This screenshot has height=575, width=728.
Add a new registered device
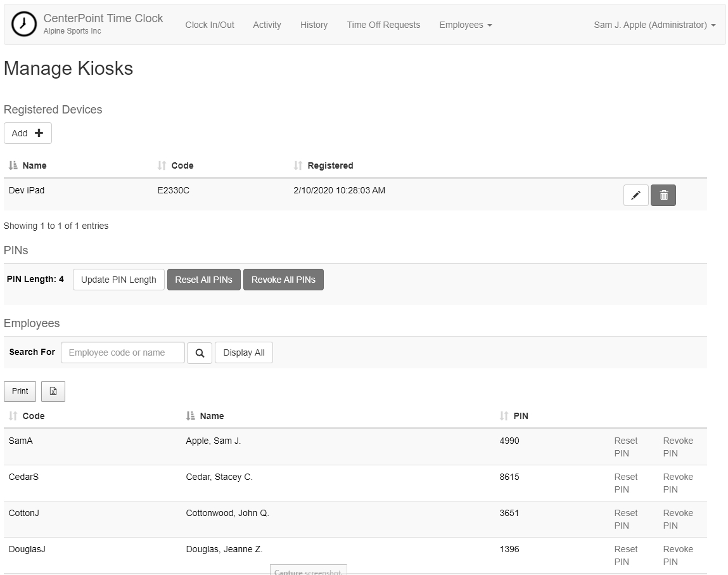coord(28,133)
